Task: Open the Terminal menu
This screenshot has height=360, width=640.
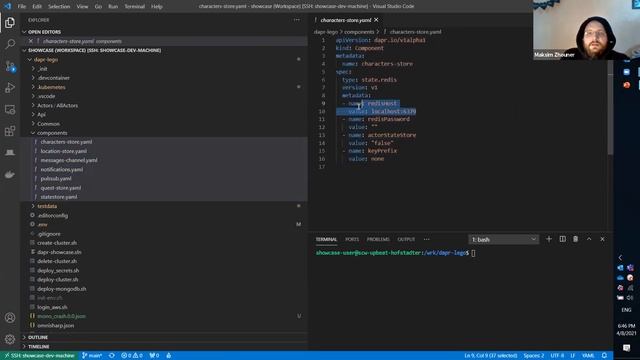Action: 134,7
